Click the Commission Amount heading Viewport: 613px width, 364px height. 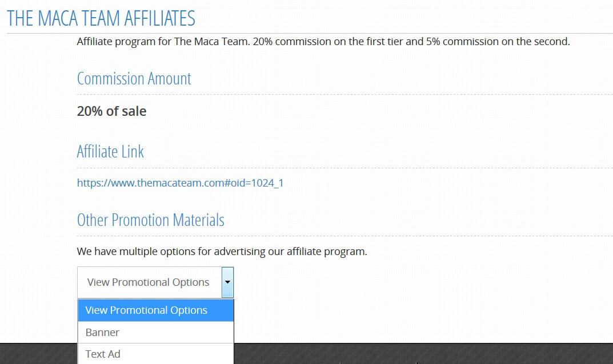pyautogui.click(x=134, y=79)
